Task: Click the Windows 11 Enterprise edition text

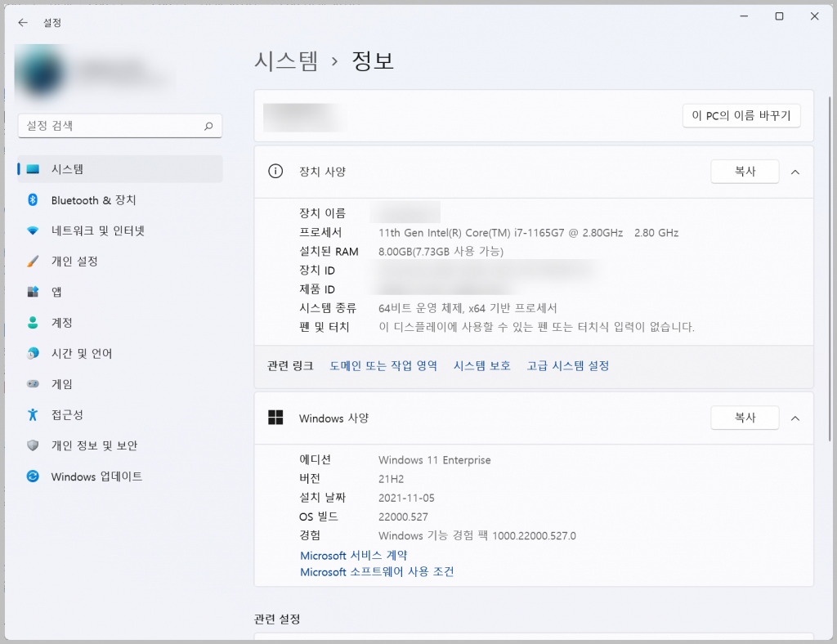Action: click(x=435, y=460)
